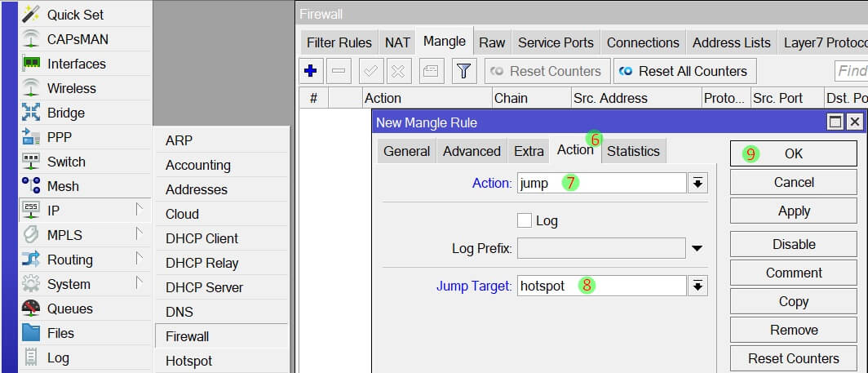Select Hotspot from the IP submenu

point(188,361)
